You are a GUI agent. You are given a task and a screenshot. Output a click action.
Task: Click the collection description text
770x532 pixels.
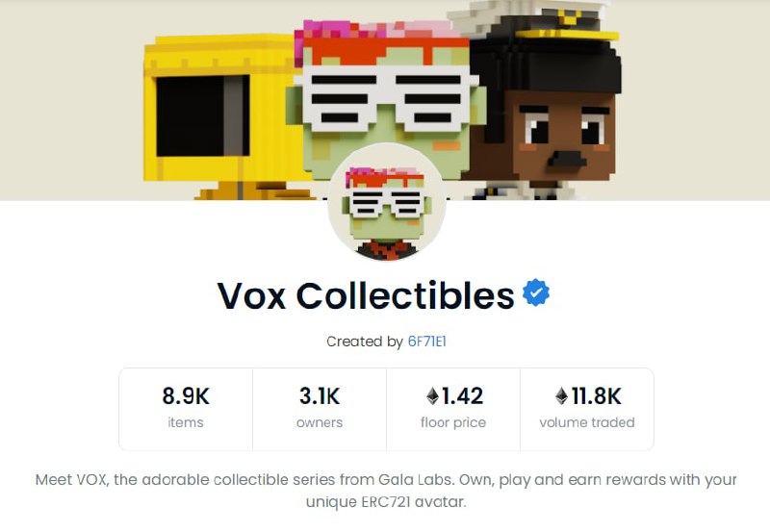click(386, 491)
